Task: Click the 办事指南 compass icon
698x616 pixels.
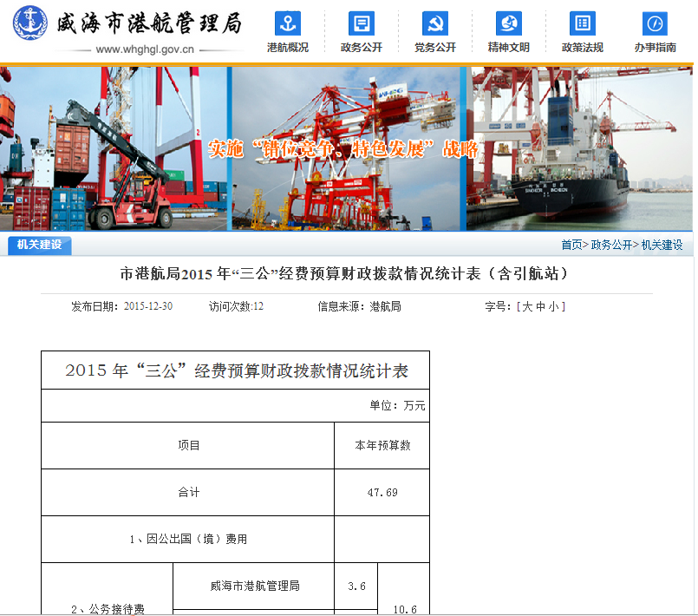Action: click(655, 23)
